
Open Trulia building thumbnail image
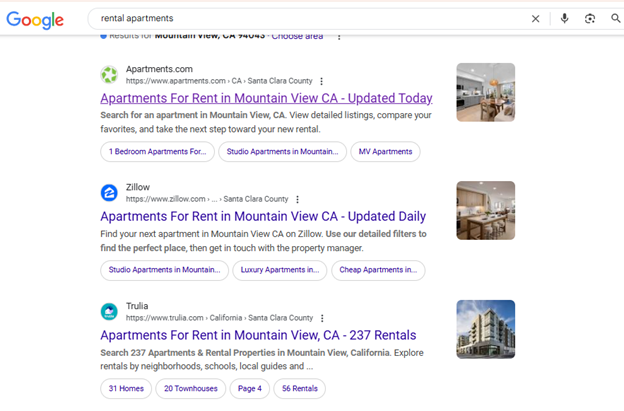click(x=486, y=329)
